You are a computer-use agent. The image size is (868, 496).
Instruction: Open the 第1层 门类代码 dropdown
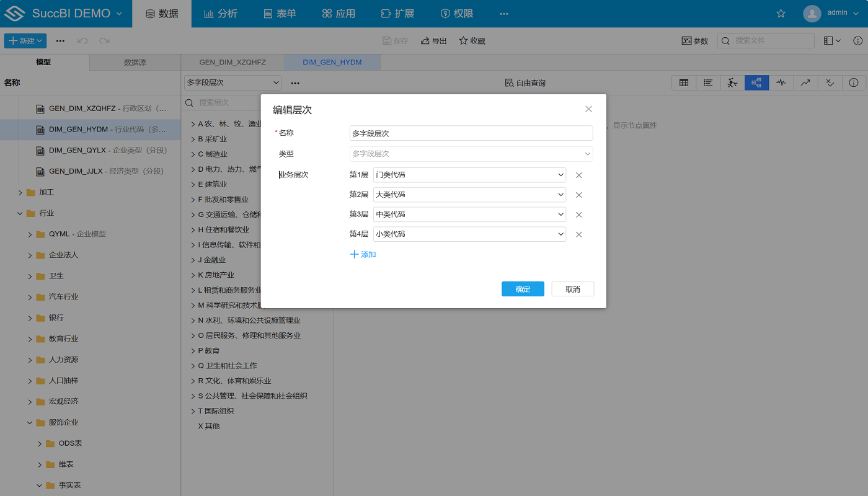click(469, 175)
